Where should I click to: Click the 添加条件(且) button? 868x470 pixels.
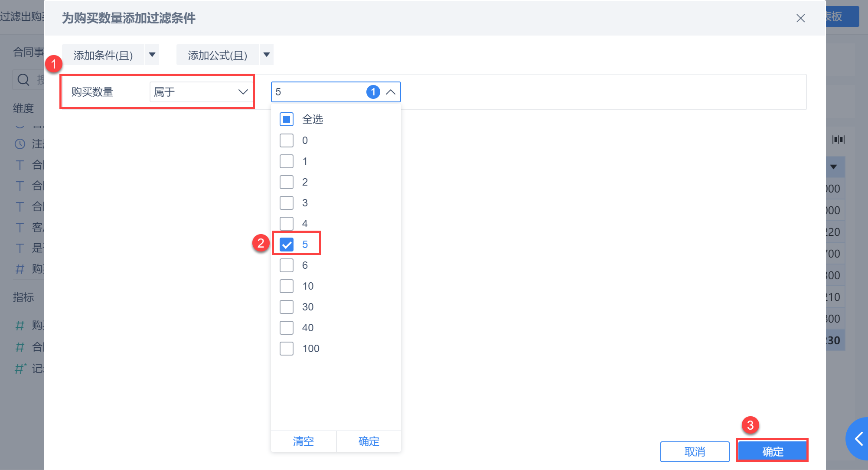103,55
